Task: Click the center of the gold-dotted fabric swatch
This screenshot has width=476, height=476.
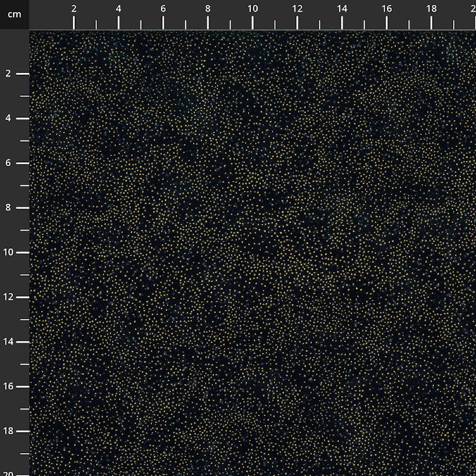Action: (253, 253)
